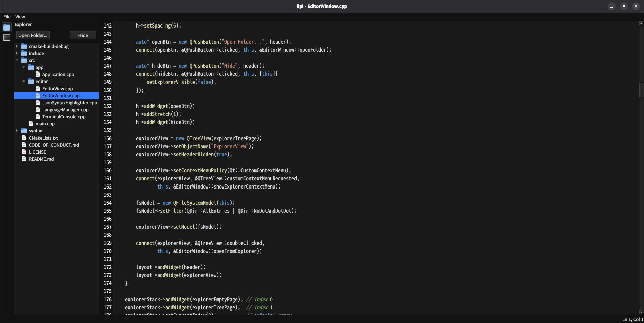Click the editor scrollbar up arrow
The image size is (644, 323).
tap(641, 23)
